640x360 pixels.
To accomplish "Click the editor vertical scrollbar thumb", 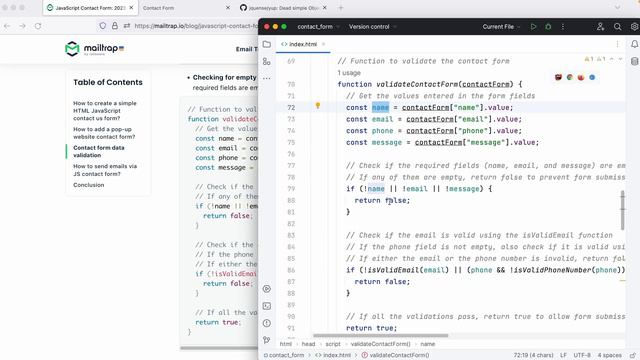I will tap(622, 210).
